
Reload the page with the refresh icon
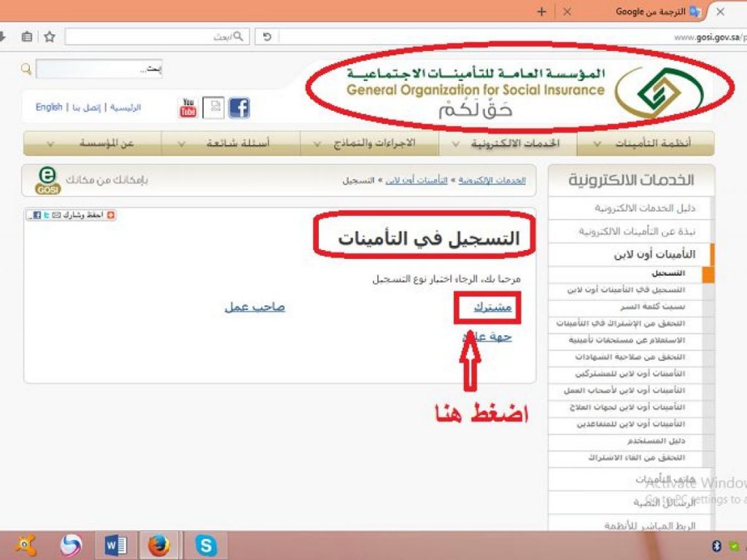click(267, 36)
